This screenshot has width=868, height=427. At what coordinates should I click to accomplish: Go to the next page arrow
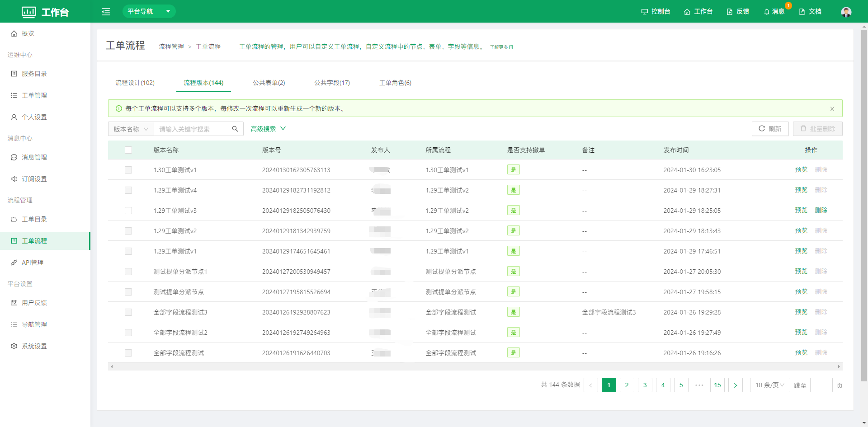click(x=736, y=385)
